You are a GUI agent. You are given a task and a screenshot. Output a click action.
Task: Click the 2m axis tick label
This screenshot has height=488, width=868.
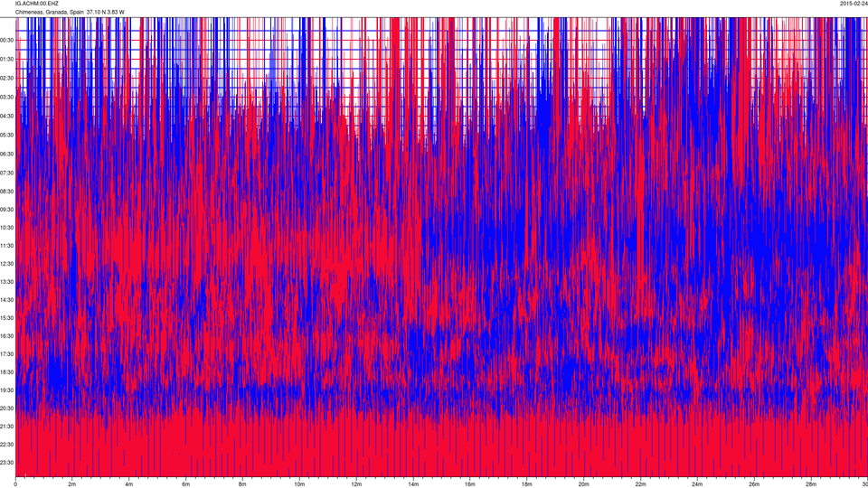pos(72,484)
